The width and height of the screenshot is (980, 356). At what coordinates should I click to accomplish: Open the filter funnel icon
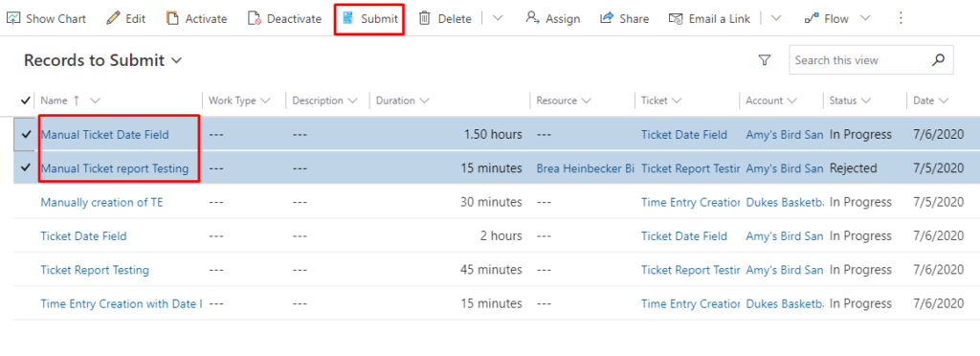[x=764, y=60]
